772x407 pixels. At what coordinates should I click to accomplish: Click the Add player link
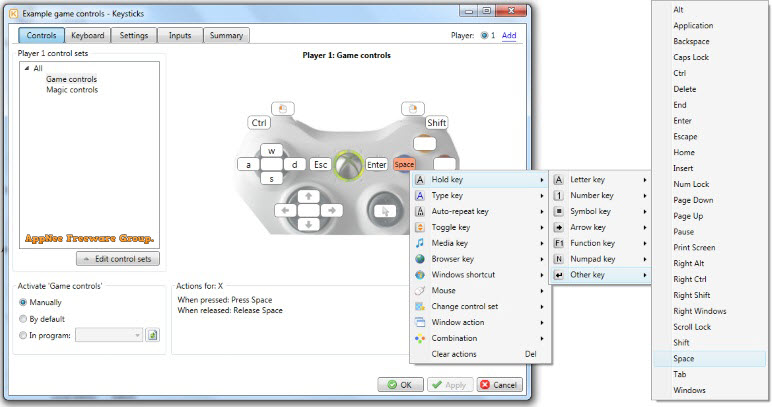coord(509,35)
